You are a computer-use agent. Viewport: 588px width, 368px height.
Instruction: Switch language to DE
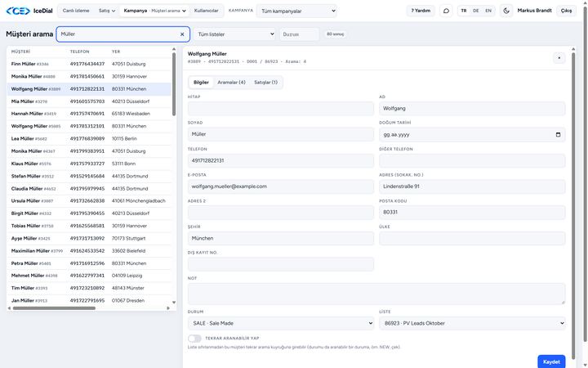pos(476,11)
